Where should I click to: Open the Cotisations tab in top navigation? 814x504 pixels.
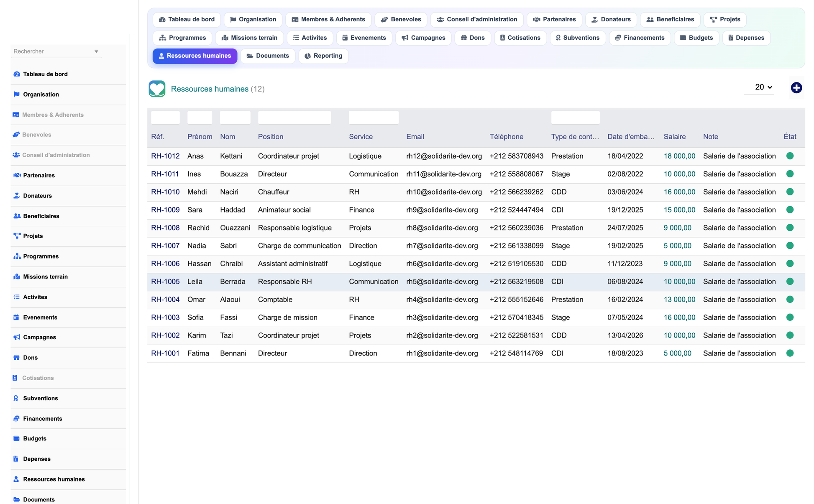coord(520,38)
